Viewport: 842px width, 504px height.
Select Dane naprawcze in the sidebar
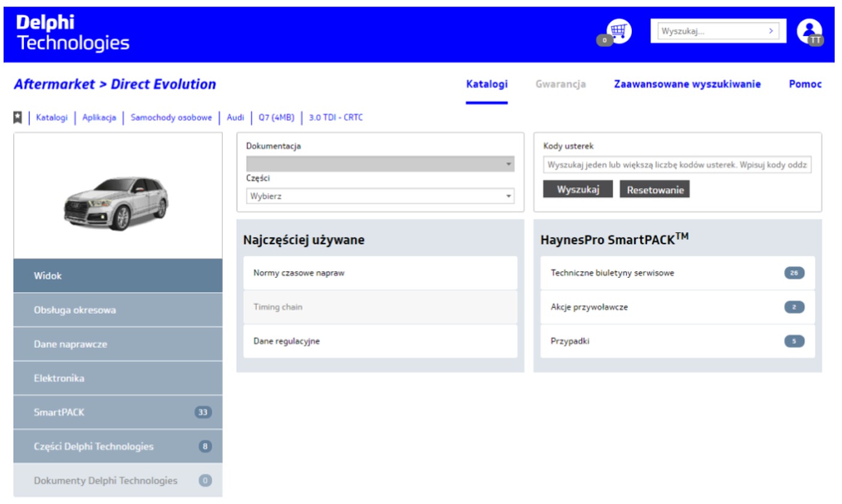coord(118,344)
